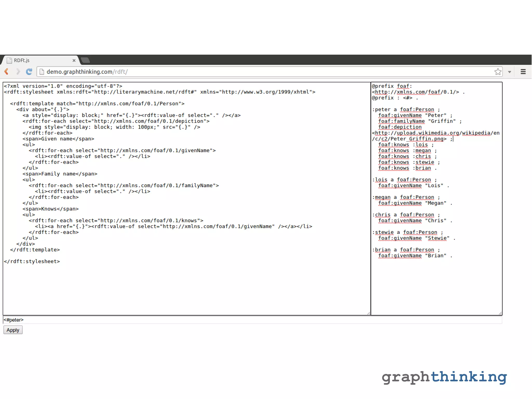Click the foaf:givenName "Megan" line

tap(415, 203)
